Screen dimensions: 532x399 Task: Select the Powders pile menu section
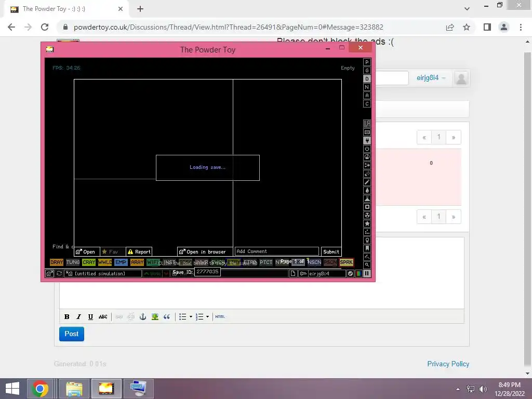click(x=367, y=198)
